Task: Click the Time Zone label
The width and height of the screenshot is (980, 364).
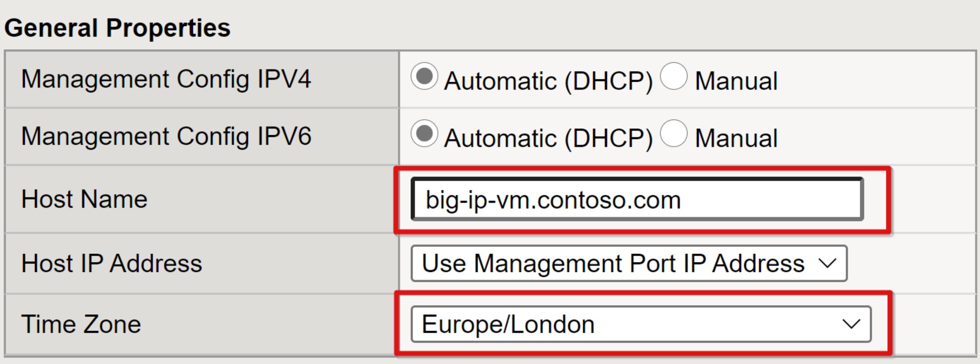Action: (81, 324)
